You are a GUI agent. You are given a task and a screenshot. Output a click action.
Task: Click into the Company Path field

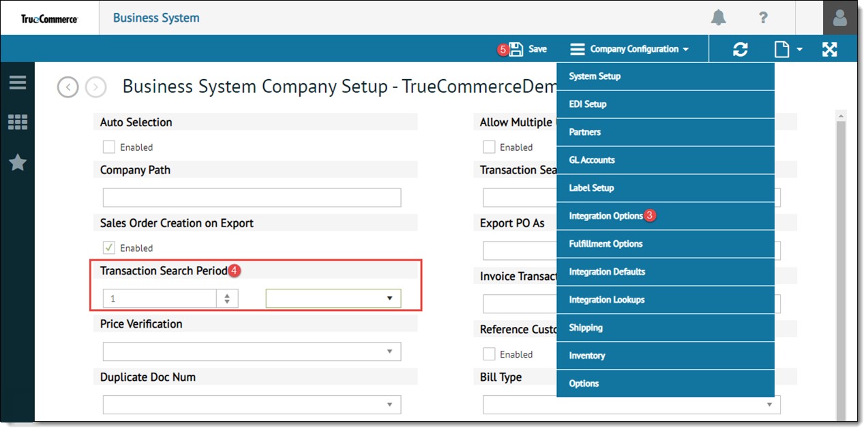252,198
